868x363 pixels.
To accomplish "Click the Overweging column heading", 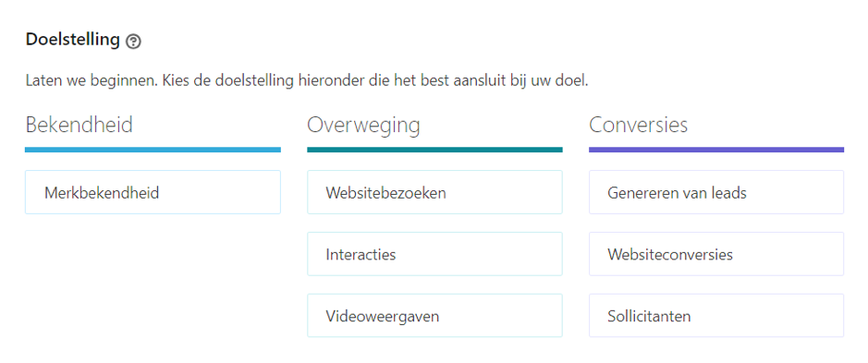I will pos(363,127).
